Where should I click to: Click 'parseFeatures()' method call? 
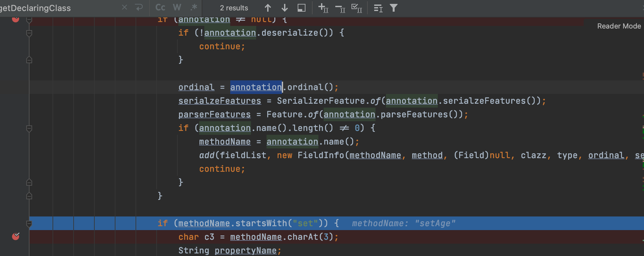(419, 114)
